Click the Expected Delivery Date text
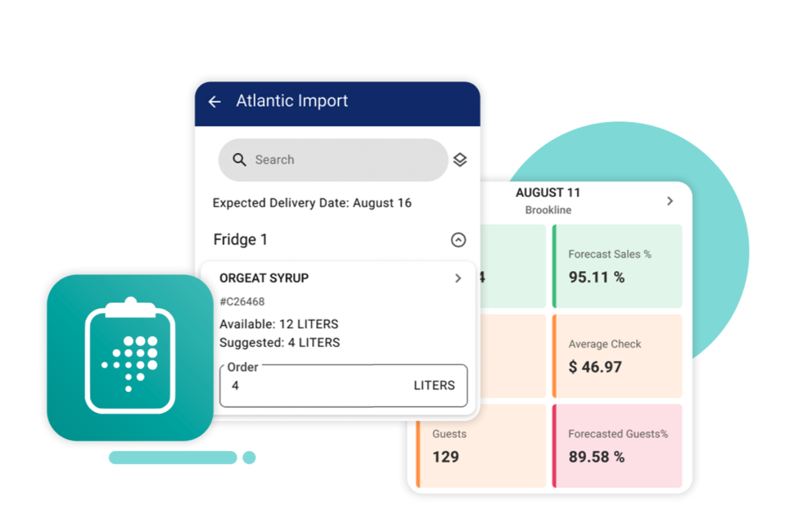 (312, 203)
